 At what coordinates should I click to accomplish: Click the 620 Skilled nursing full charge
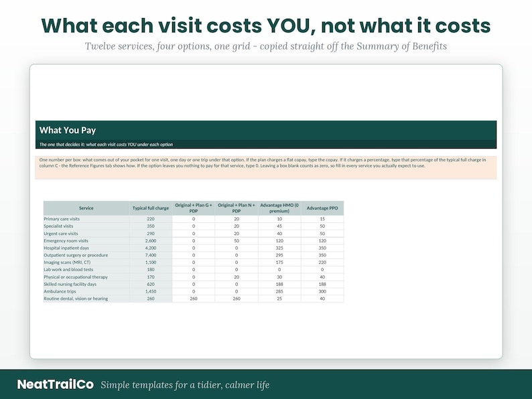point(151,284)
